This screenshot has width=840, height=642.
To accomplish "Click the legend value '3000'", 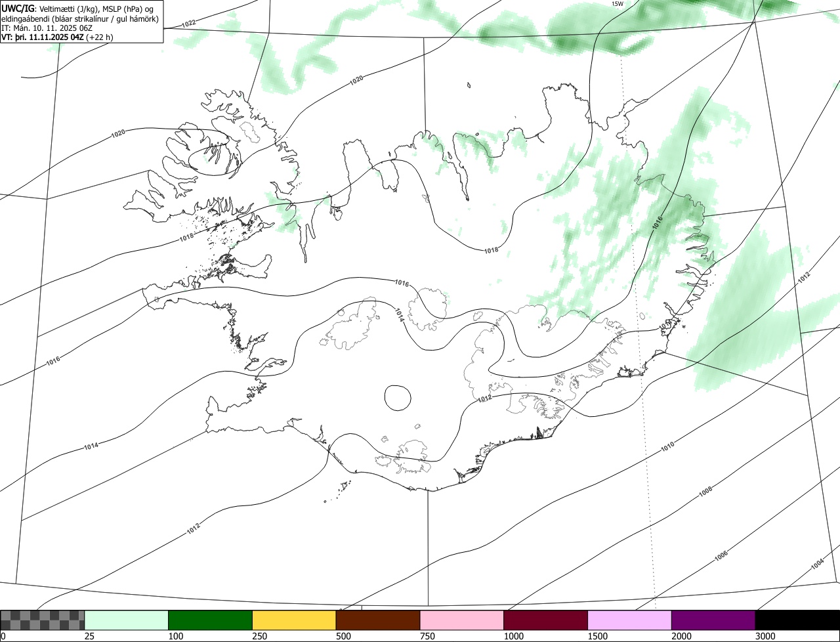I will click(x=765, y=635).
